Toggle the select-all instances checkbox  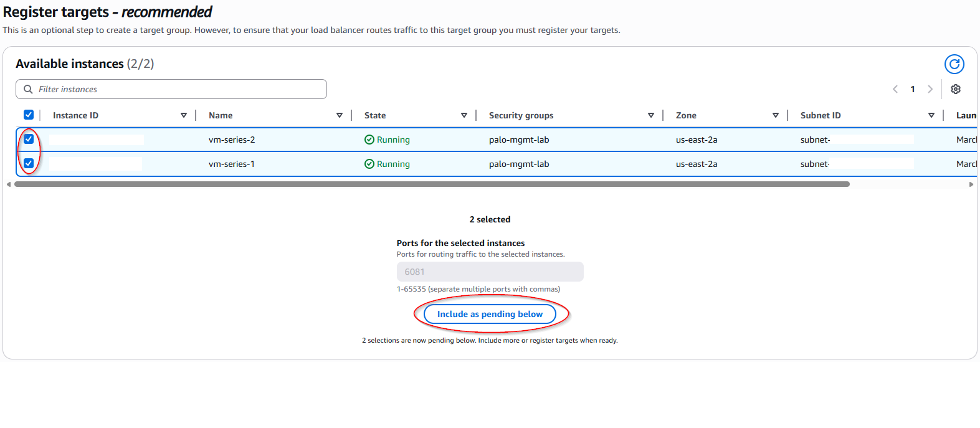(29, 115)
